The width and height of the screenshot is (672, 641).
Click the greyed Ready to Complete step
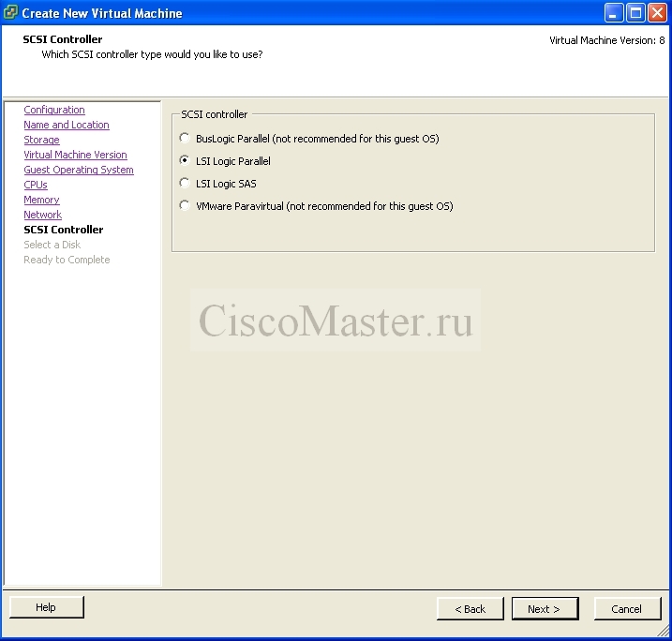67,260
